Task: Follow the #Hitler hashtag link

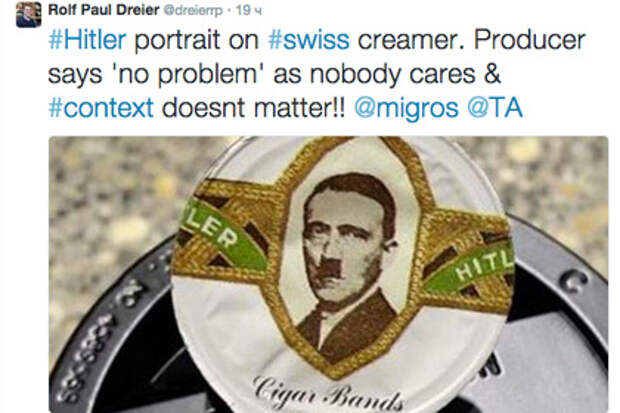Action: [x=87, y=40]
